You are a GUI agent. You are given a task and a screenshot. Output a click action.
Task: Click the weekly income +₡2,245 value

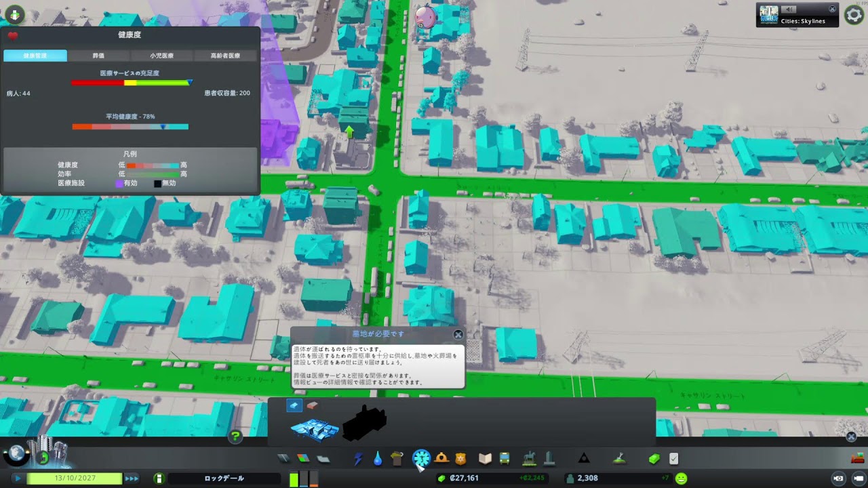pyautogui.click(x=531, y=479)
